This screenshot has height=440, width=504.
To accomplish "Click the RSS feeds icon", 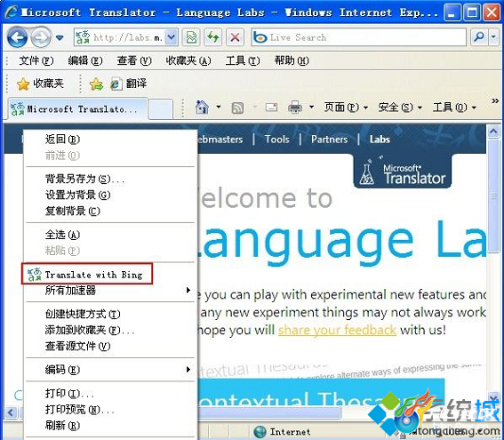I will click(237, 108).
